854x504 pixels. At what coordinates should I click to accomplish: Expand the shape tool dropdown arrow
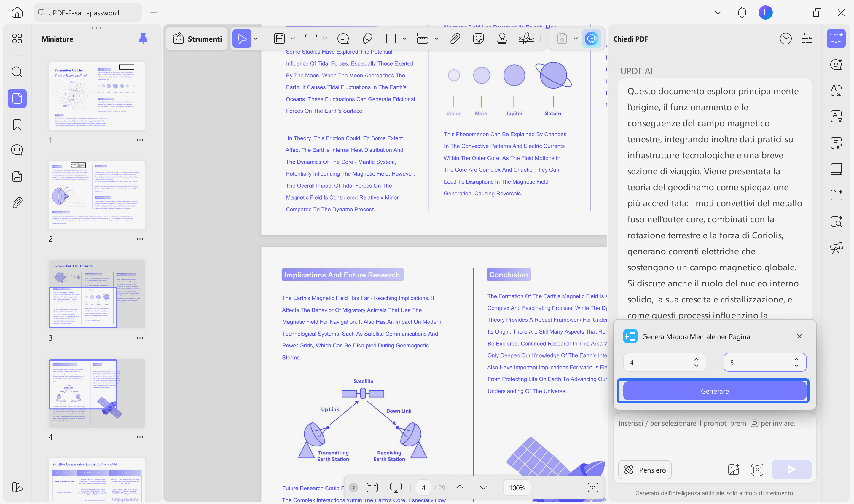click(404, 39)
